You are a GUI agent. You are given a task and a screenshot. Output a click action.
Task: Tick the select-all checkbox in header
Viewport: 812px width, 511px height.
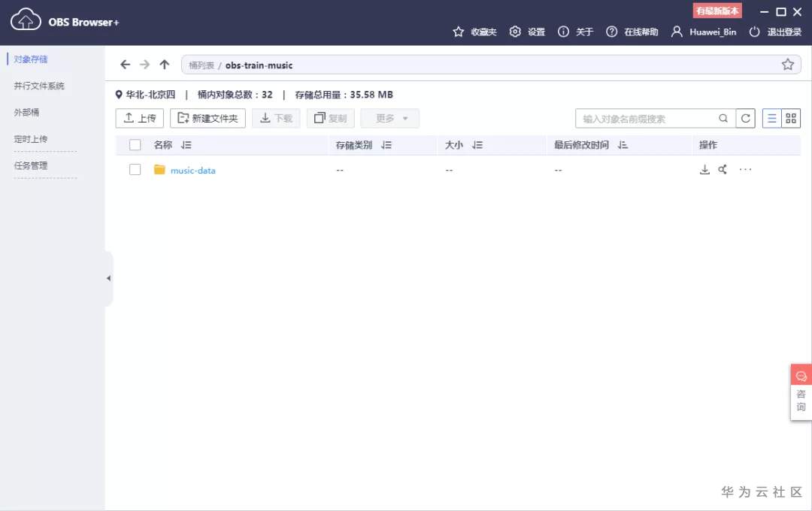pyautogui.click(x=135, y=145)
